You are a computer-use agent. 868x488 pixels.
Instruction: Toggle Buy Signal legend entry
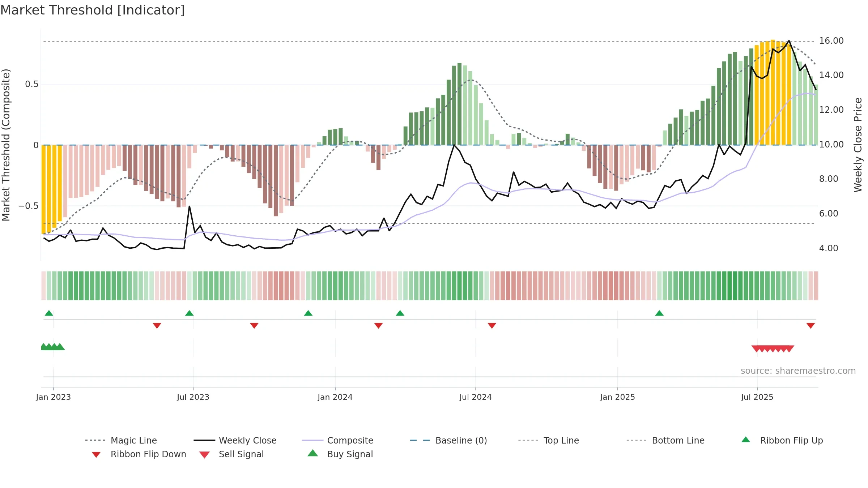click(x=340, y=454)
